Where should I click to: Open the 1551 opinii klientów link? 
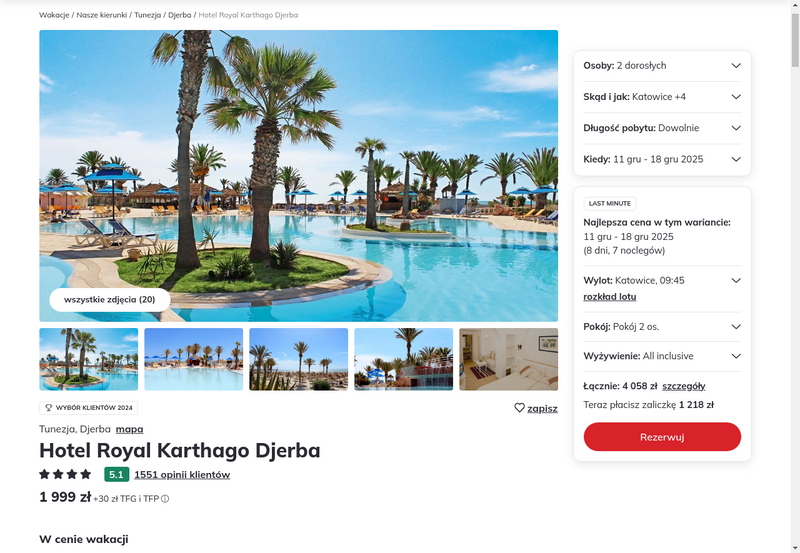pyautogui.click(x=182, y=474)
